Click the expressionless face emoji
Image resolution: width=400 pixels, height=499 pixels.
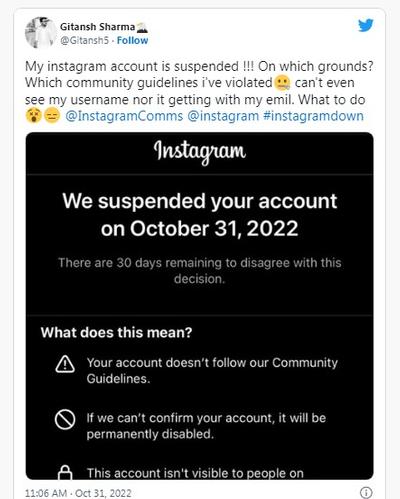pos(52,116)
